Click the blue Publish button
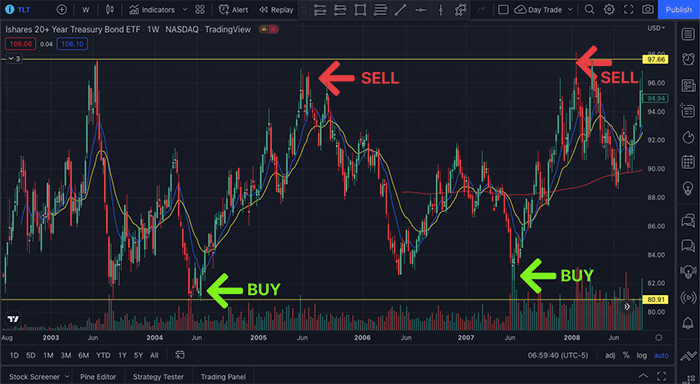Screen dimensions: 700x384 (x=679, y=9)
